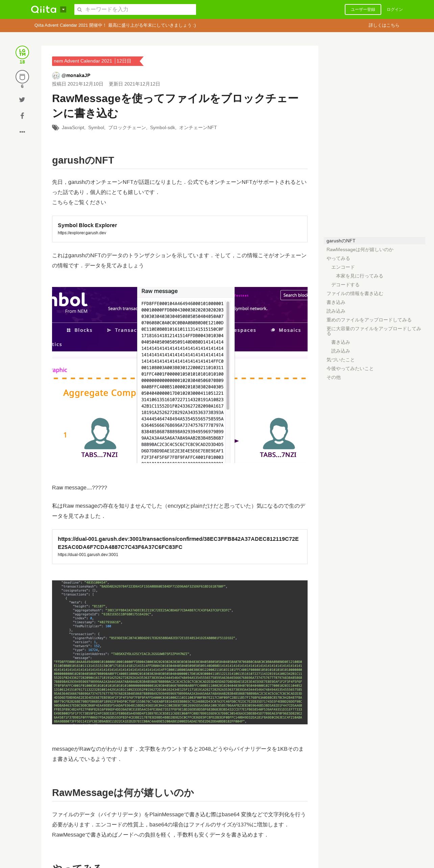
Task: Share the article on Twitter
Action: click(22, 100)
